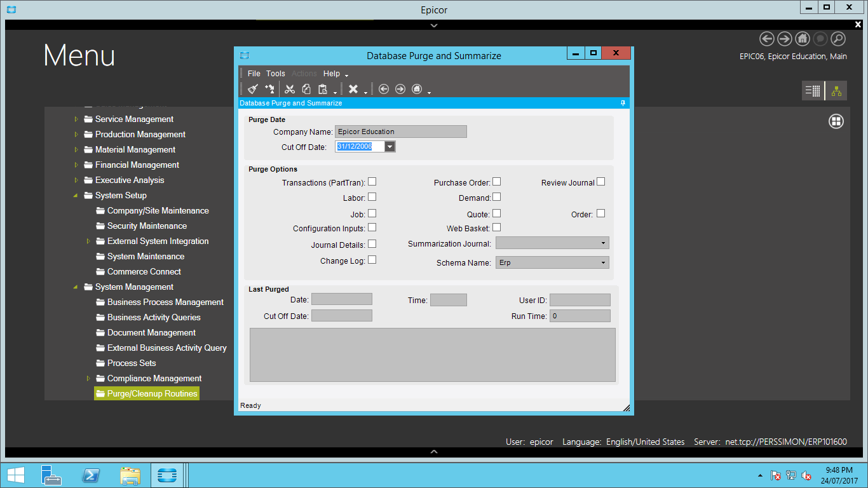This screenshot has width=868, height=488.
Task: Click the Forward arrow in the purge dialog toolbar
Action: pos(400,89)
